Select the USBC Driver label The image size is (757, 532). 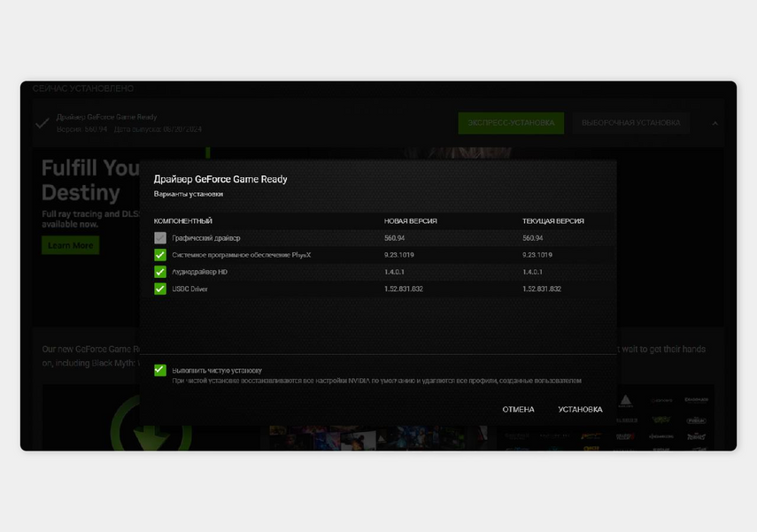189,289
